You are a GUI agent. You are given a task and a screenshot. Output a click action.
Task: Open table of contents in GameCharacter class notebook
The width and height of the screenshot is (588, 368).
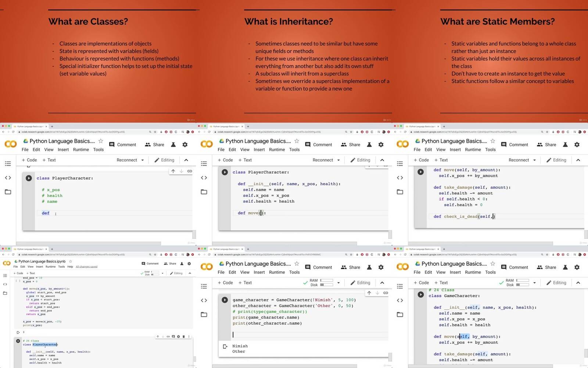coord(400,286)
